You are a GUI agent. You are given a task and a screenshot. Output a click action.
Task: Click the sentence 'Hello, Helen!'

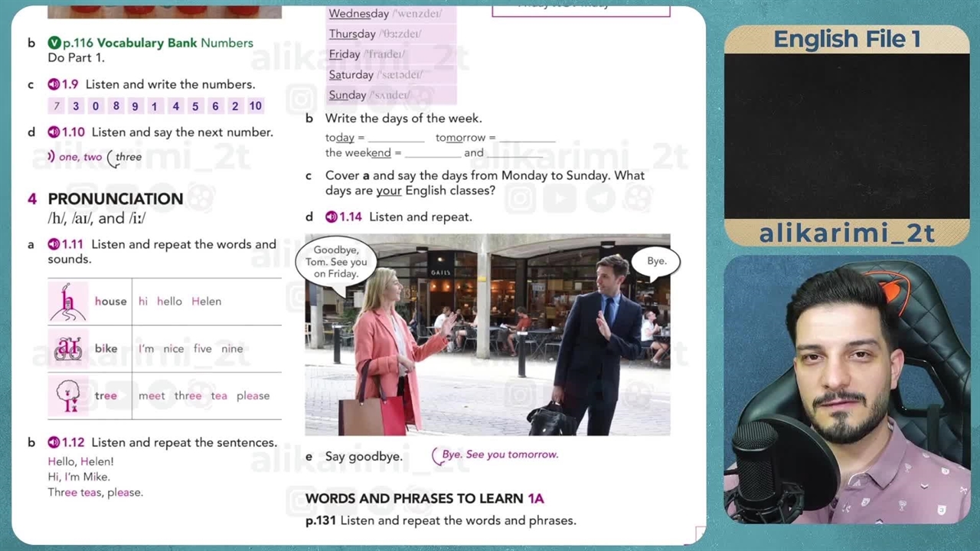[x=80, y=461]
